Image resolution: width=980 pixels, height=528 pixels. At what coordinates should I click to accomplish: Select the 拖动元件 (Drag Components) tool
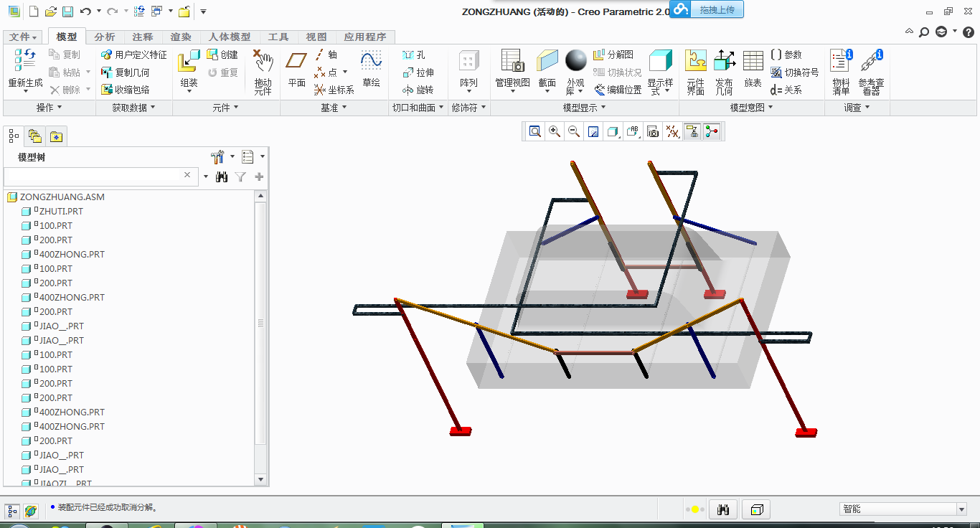263,72
